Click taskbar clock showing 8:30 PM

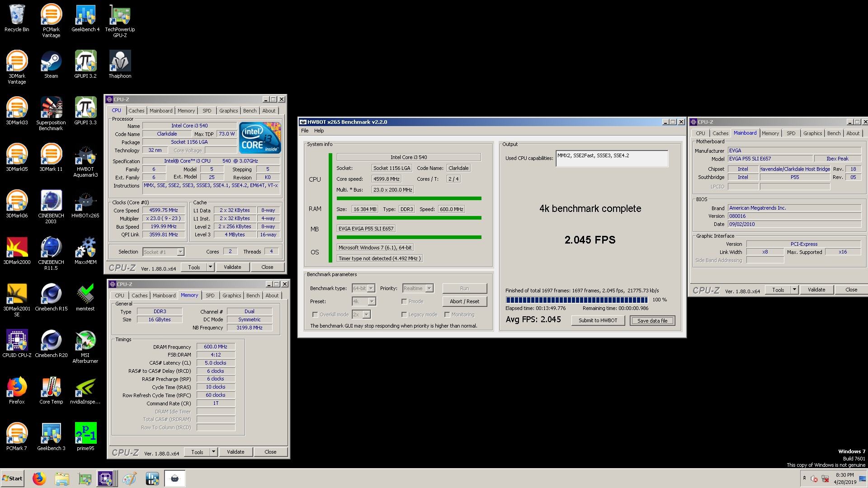coord(844,479)
